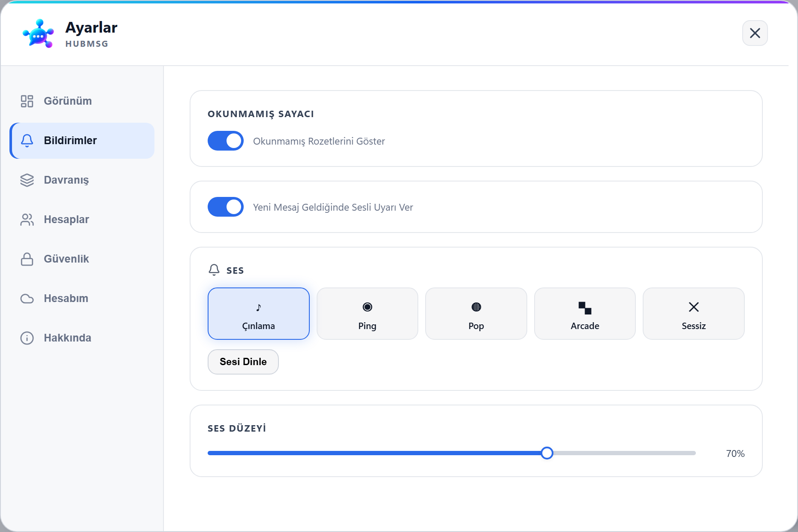Click the users icon beside Hesaplar

(x=27, y=219)
